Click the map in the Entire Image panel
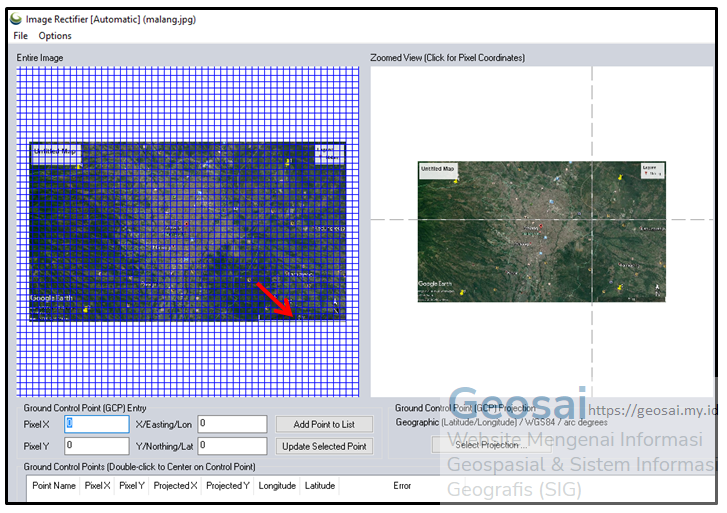This screenshot has height=513, width=727. pyautogui.click(x=188, y=231)
